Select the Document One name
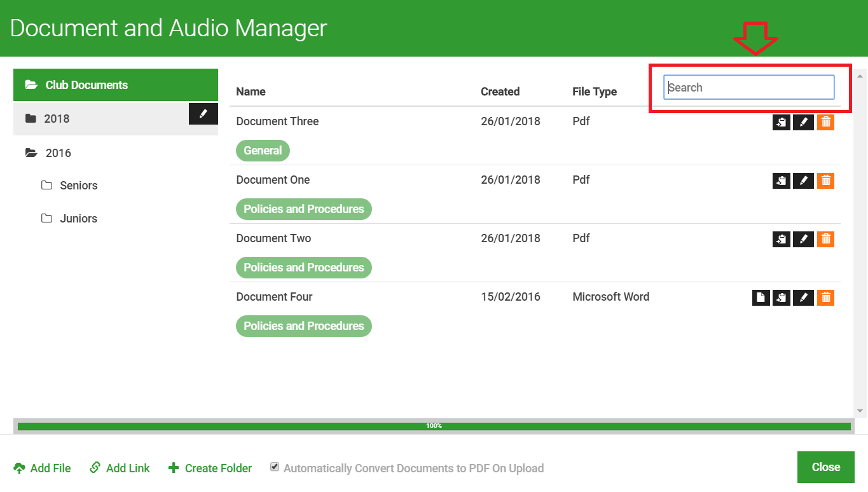 (x=273, y=180)
